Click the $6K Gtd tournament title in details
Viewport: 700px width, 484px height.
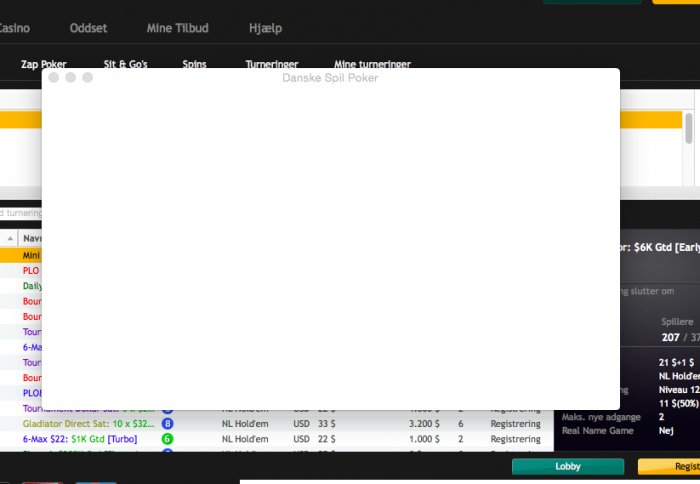[660, 247]
